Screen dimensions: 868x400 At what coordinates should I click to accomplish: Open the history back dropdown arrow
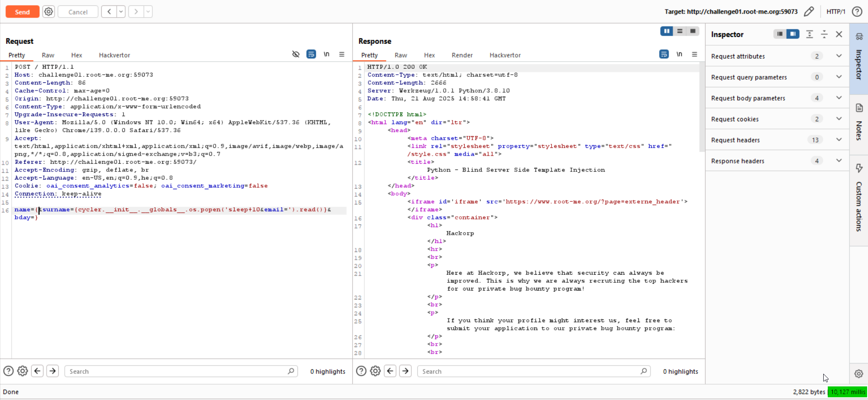(x=121, y=12)
